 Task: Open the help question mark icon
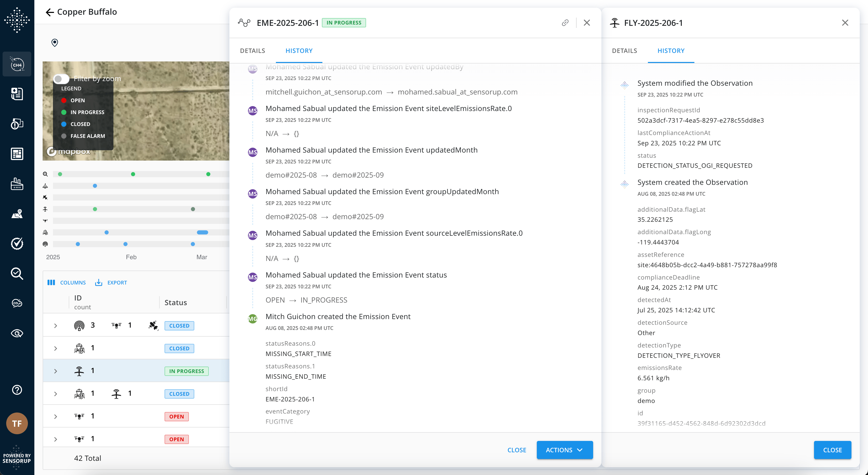pyautogui.click(x=17, y=390)
